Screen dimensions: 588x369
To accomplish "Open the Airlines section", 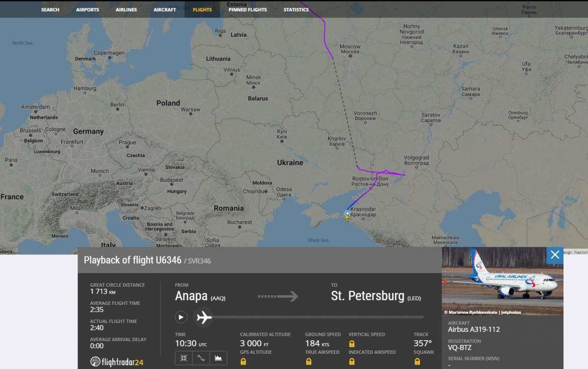I will (x=126, y=10).
